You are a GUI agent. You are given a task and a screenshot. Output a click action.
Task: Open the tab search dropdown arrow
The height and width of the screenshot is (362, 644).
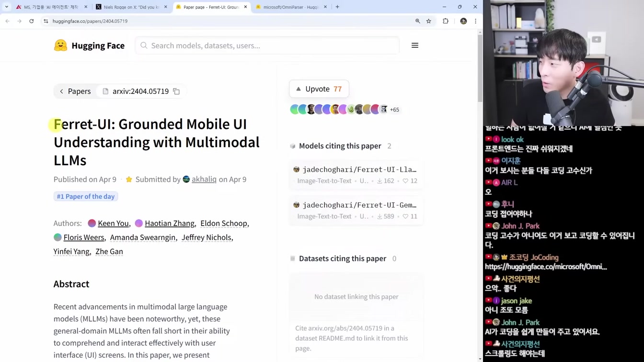click(7, 7)
